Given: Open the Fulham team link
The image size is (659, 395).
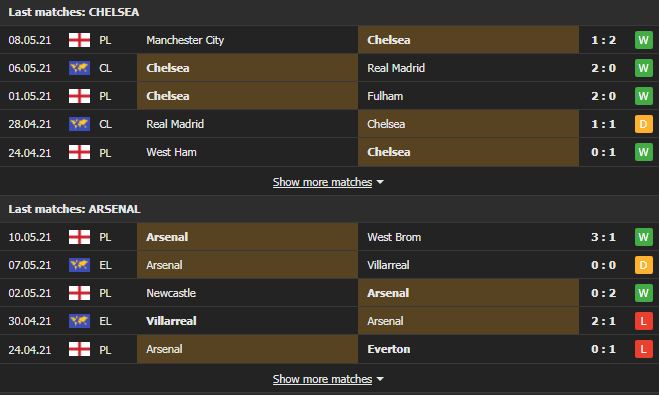Looking at the screenshot, I should pyautogui.click(x=385, y=96).
